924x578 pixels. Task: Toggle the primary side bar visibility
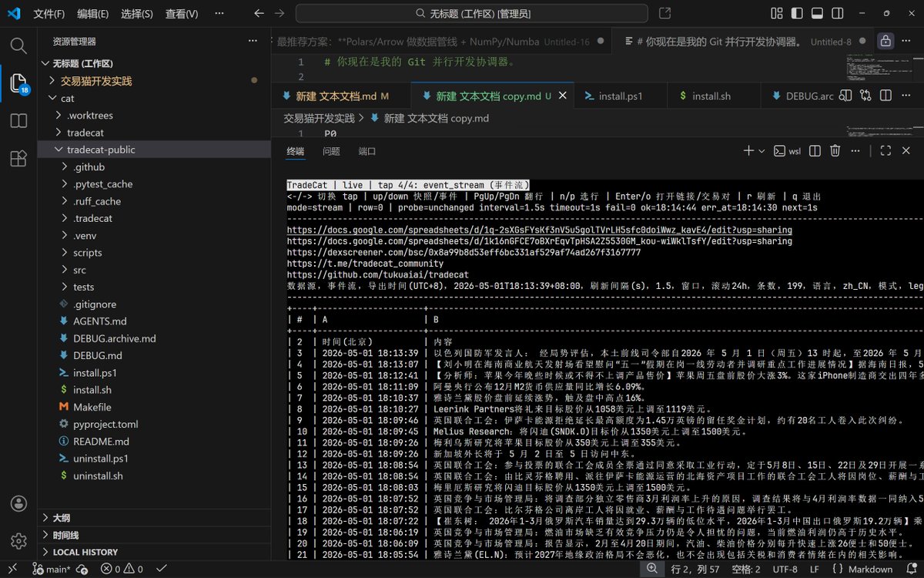tap(797, 14)
